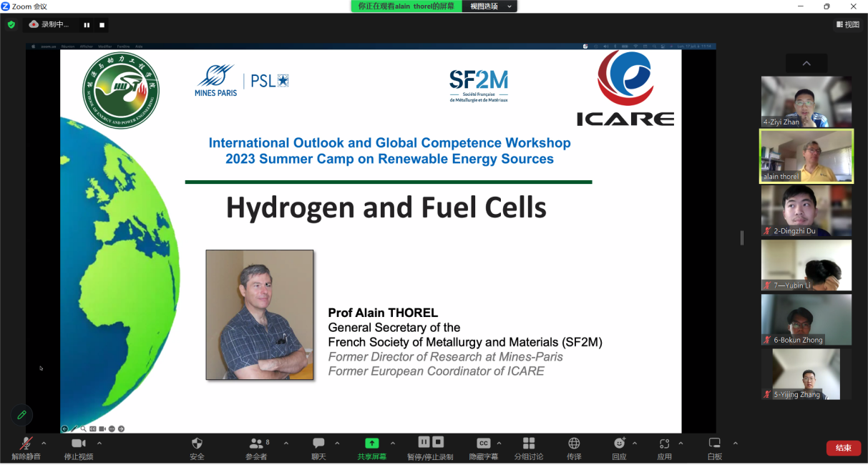The image size is (868, 465).
Task: Unmute the microphone (解除静音)
Action: [x=26, y=444]
